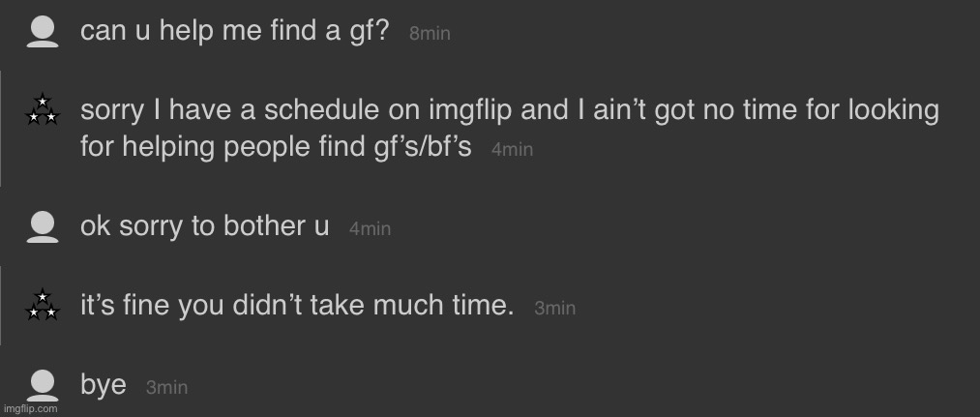Click the imgflip.com watermark
The image size is (980, 417).
coord(29,409)
